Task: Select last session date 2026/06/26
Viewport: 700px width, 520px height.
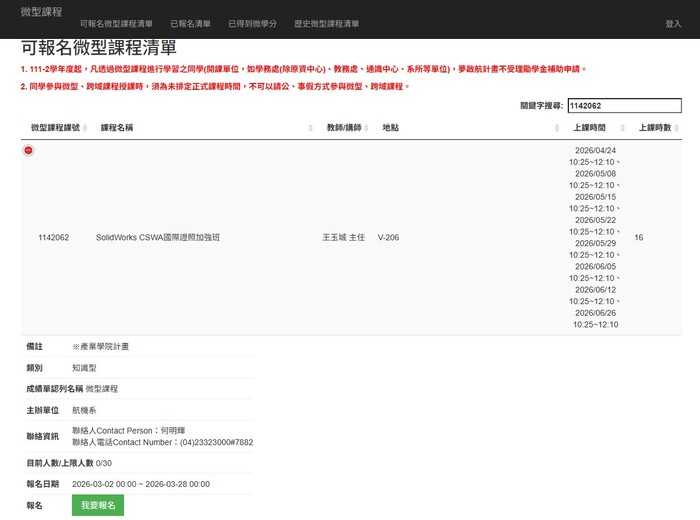Action: coord(595,313)
